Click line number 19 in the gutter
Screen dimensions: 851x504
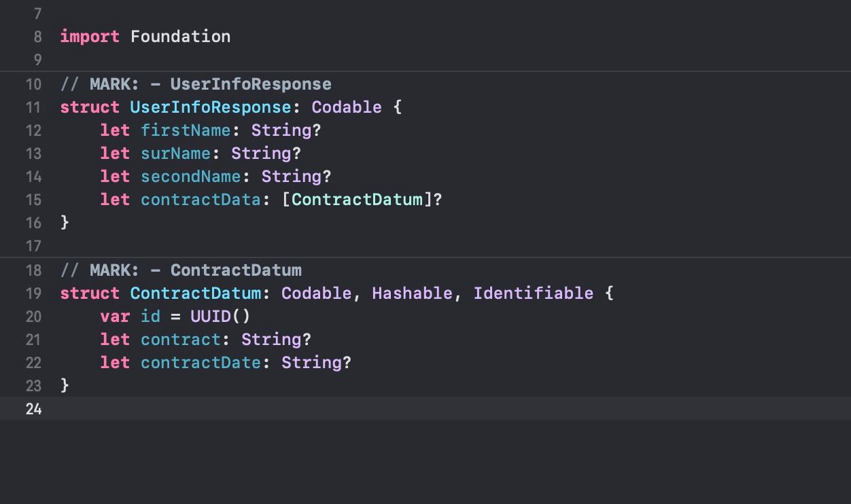33,293
